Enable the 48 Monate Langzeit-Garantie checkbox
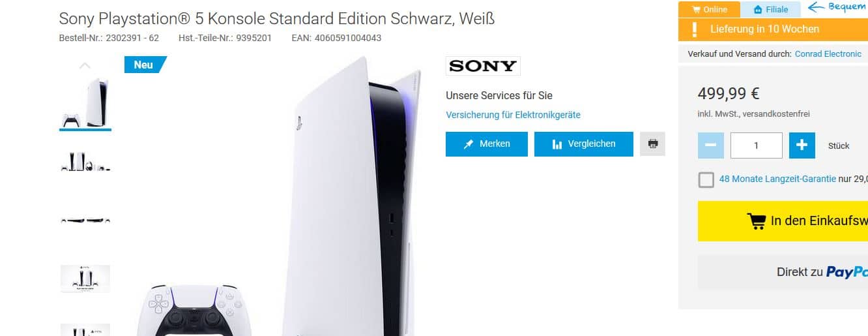868x336 pixels. pos(706,179)
